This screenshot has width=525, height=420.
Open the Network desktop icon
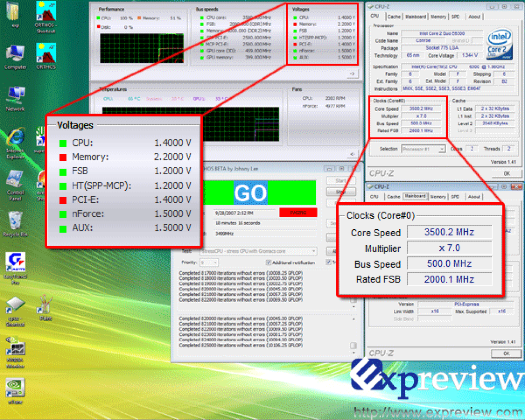15,98
